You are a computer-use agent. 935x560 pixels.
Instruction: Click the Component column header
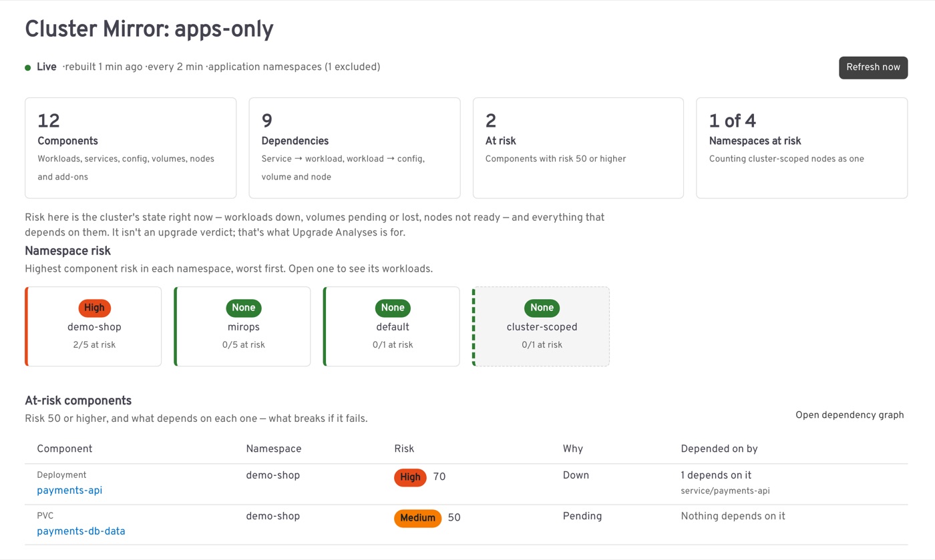pos(65,449)
